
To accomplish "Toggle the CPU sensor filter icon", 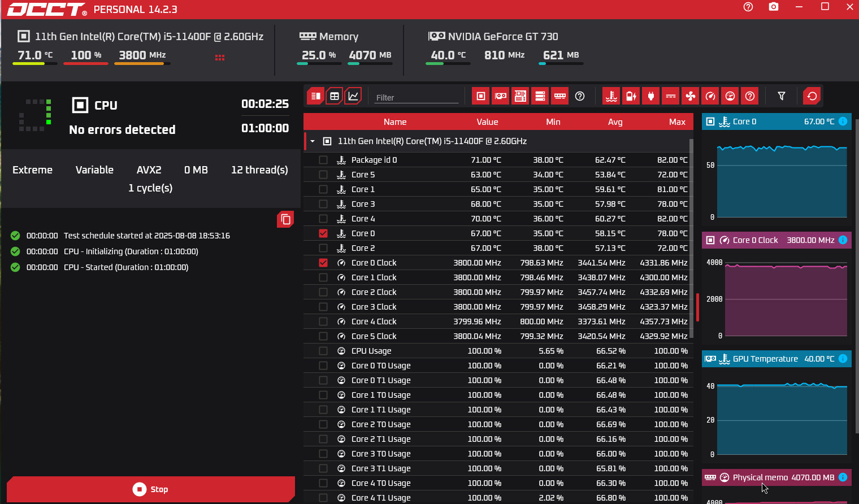I will [x=481, y=96].
